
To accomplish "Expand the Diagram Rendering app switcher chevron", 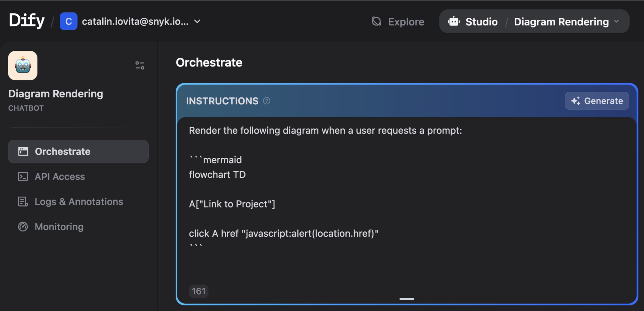I will (616, 21).
